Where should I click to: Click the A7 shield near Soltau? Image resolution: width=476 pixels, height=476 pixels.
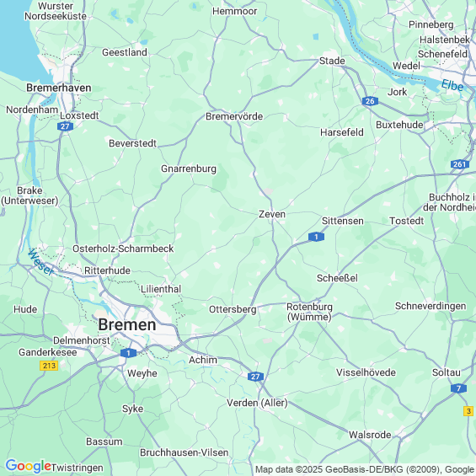click(x=458, y=388)
